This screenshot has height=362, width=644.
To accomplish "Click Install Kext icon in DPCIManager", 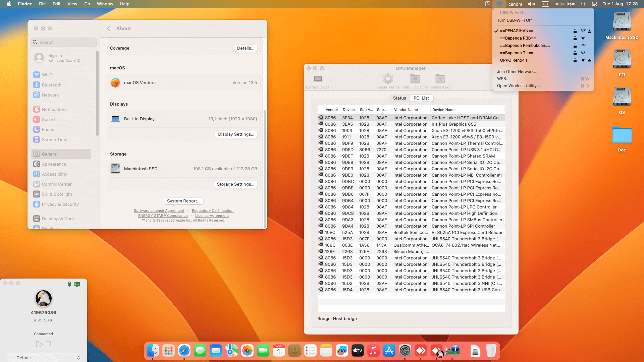I will tap(440, 79).
